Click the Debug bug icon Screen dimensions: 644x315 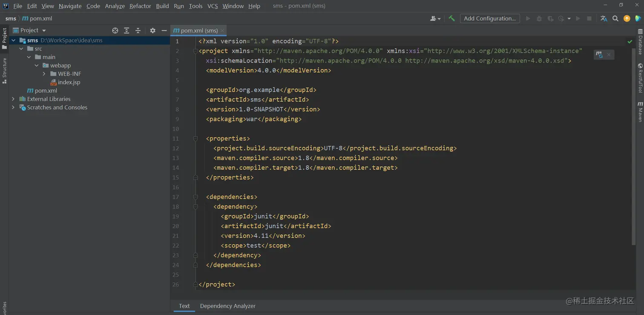539,18
